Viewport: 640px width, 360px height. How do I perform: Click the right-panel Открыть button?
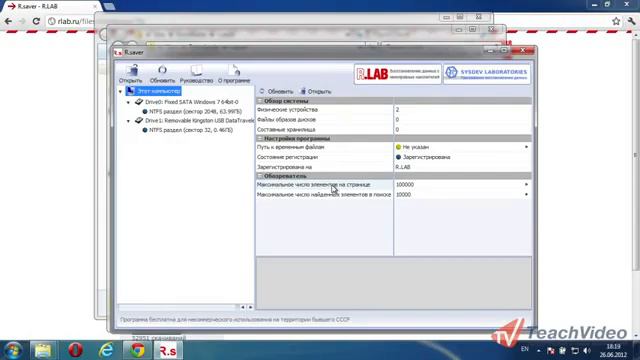click(316, 91)
